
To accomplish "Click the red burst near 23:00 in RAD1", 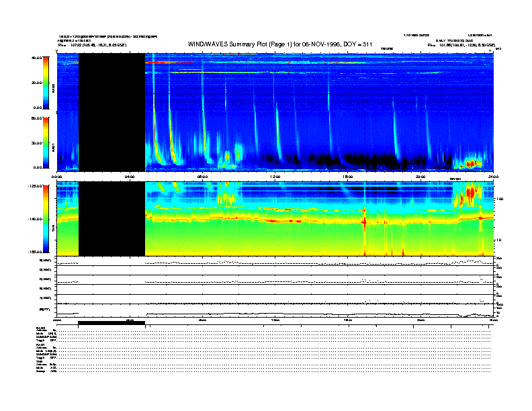I will click(x=472, y=164).
